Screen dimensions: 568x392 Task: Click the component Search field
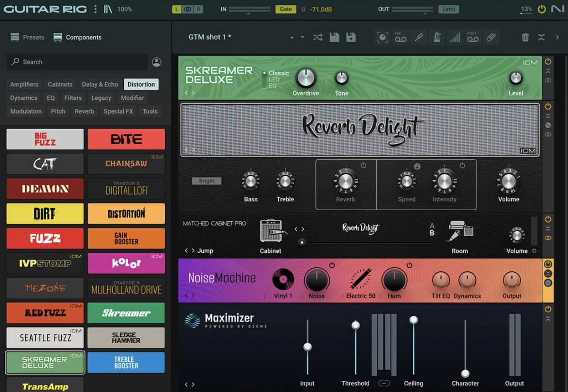pos(77,62)
